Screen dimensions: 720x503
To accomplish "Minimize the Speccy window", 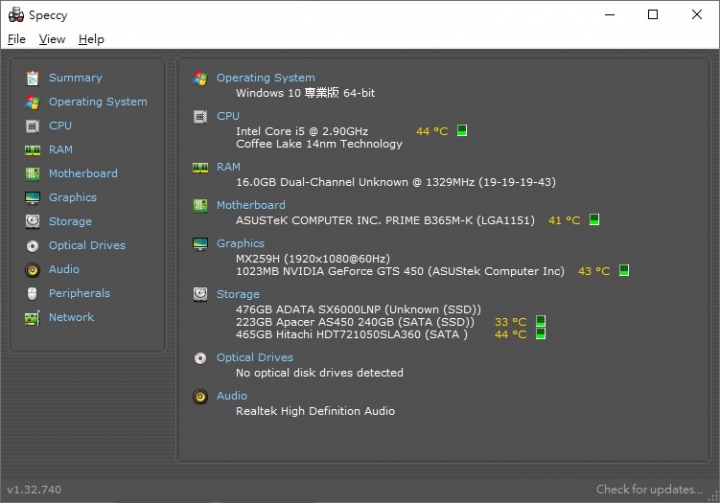I will (610, 15).
